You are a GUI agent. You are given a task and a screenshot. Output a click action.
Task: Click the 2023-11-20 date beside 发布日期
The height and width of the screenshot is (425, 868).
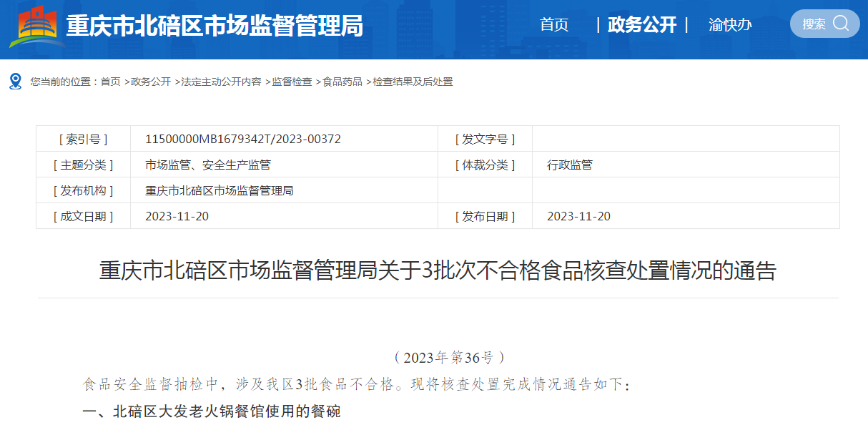[578, 216]
